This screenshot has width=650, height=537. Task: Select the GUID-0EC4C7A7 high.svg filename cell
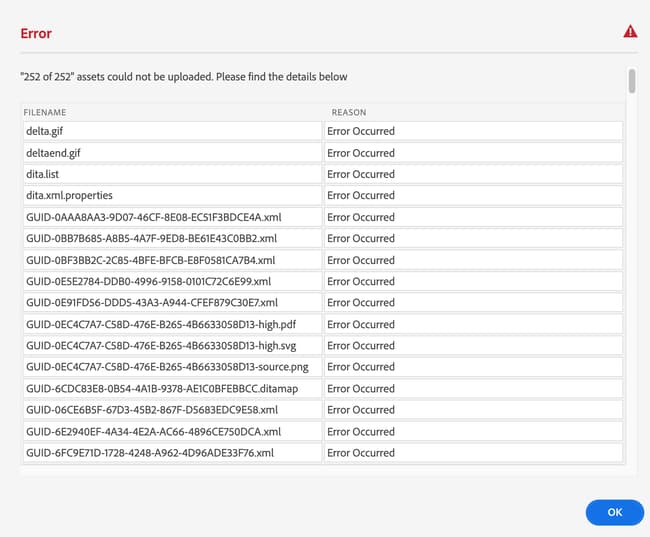click(172, 346)
